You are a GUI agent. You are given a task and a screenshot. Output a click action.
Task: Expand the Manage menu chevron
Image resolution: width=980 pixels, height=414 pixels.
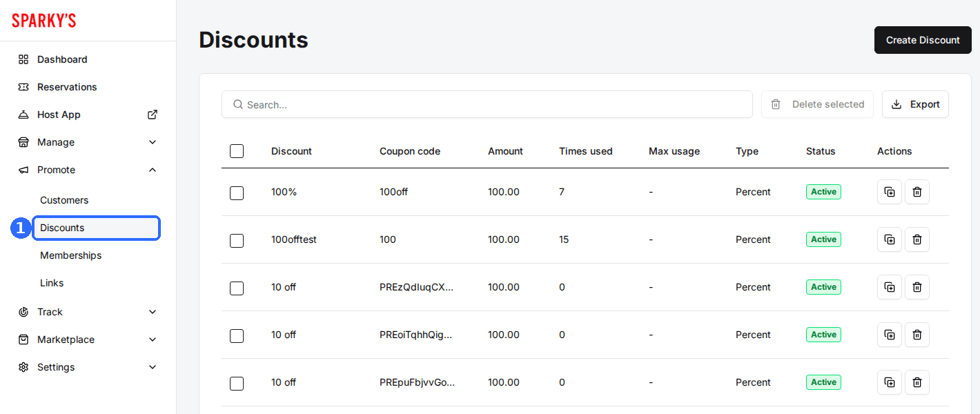(x=153, y=142)
